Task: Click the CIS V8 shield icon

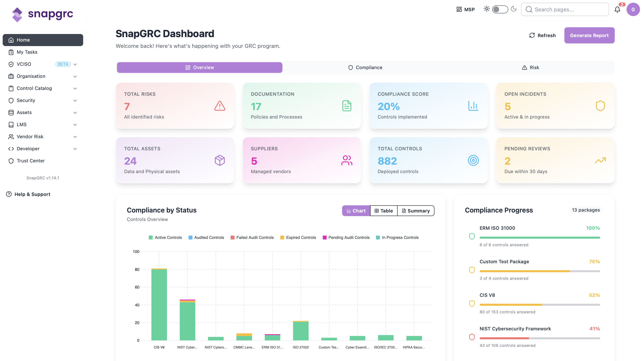Action: [x=472, y=303]
